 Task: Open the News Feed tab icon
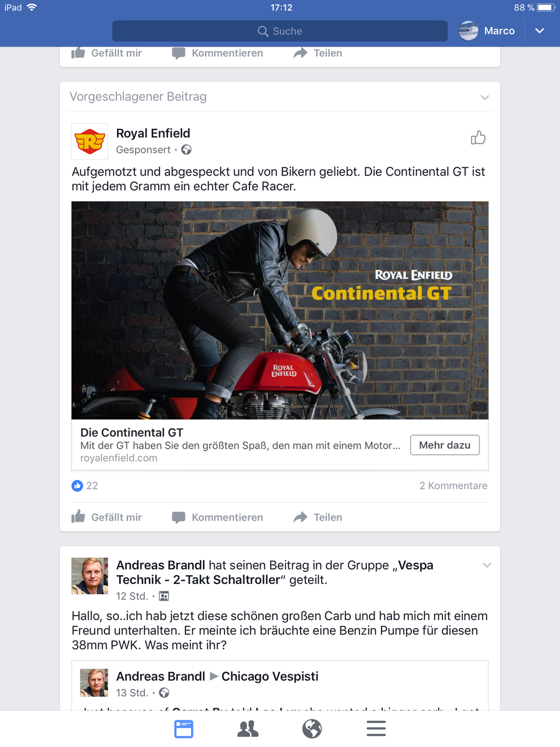[x=184, y=728]
